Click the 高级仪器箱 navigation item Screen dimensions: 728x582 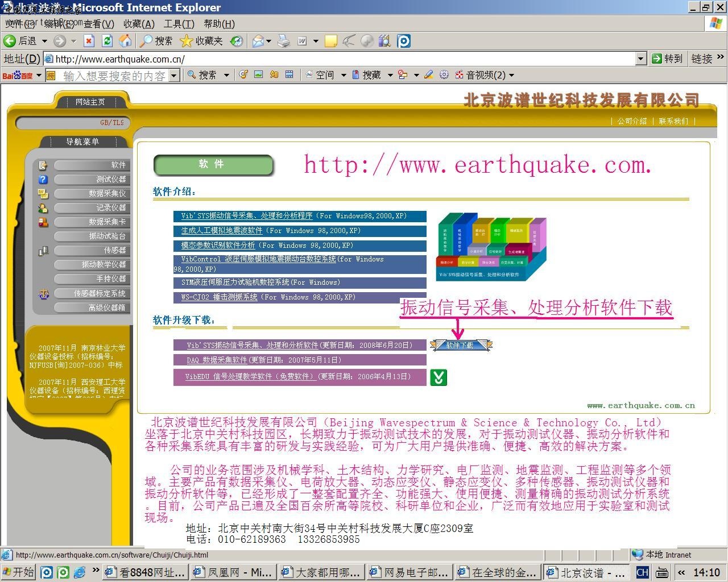pyautogui.click(x=93, y=307)
